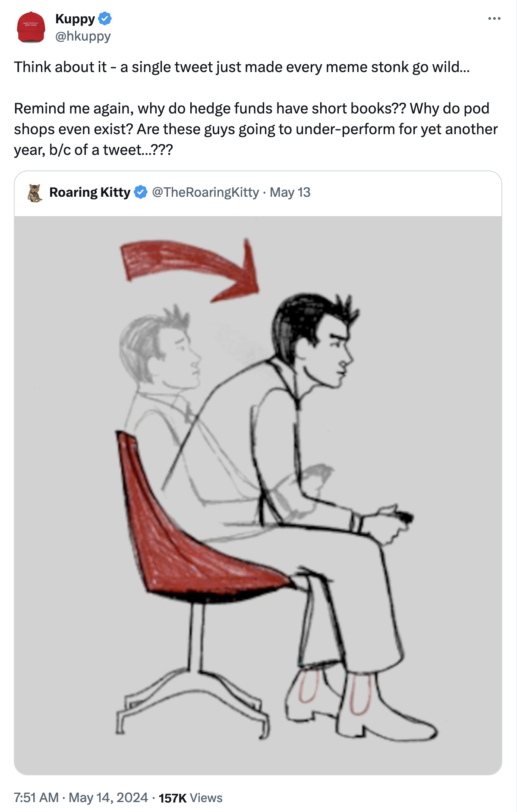The height and width of the screenshot is (812, 517).
Task: Open the Roaring Kitty display name
Action: [90, 192]
